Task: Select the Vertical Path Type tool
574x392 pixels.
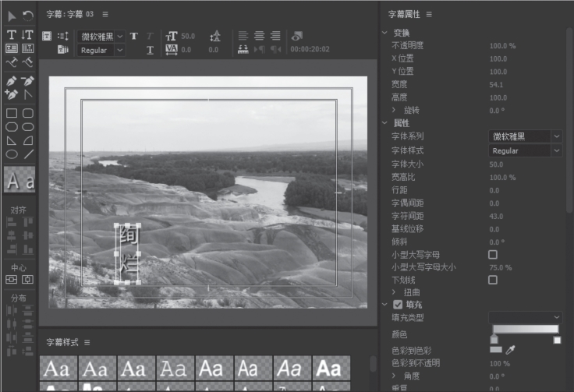Action: [x=27, y=62]
